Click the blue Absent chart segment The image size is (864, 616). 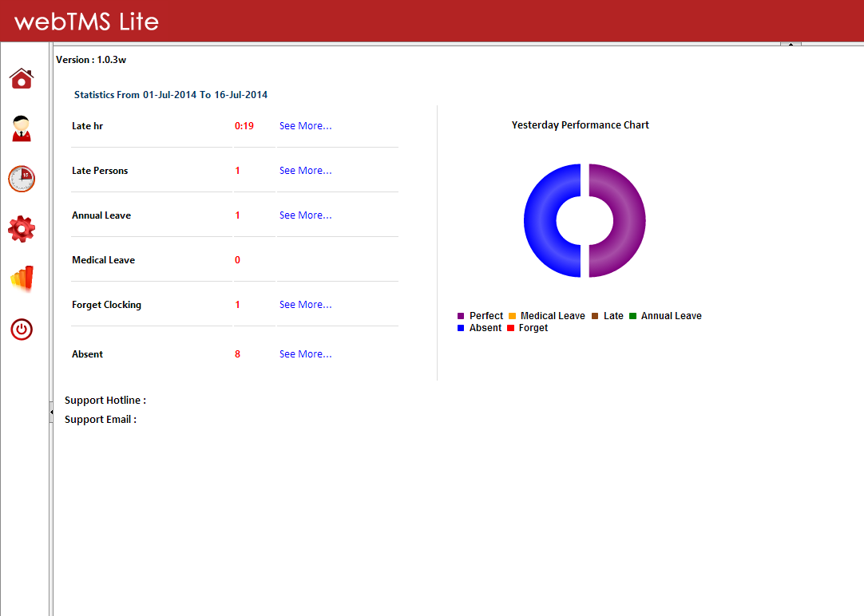pyautogui.click(x=540, y=220)
